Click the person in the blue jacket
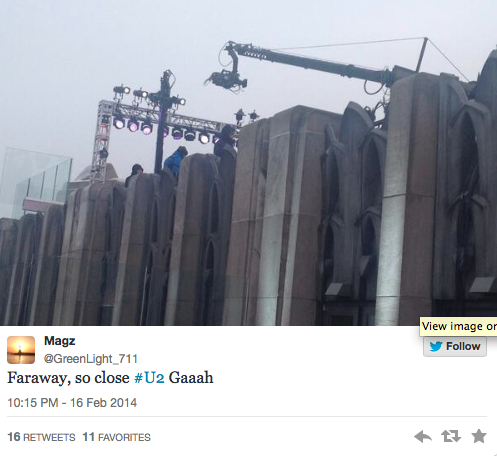The width and height of the screenshot is (497, 456). (x=176, y=161)
